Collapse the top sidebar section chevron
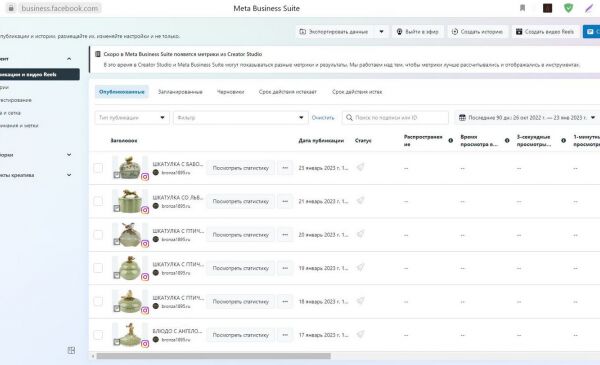Image resolution: width=600 pixels, height=365 pixels. point(69,59)
